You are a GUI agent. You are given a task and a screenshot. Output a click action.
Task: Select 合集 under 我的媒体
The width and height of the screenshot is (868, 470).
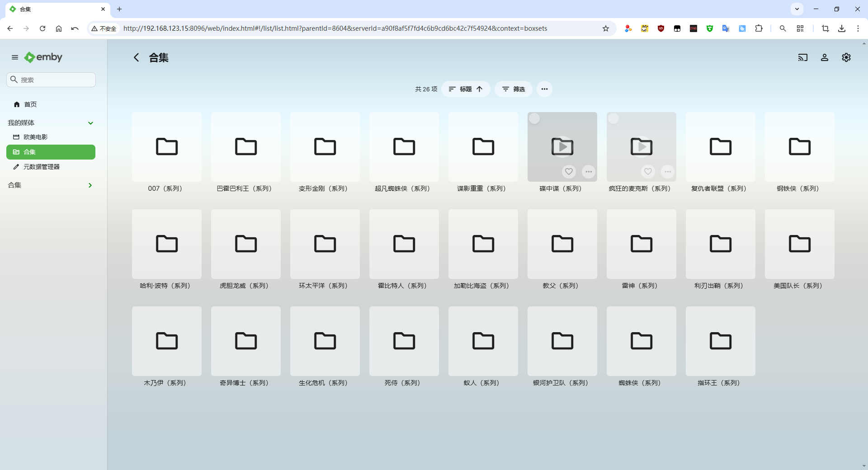(x=51, y=152)
